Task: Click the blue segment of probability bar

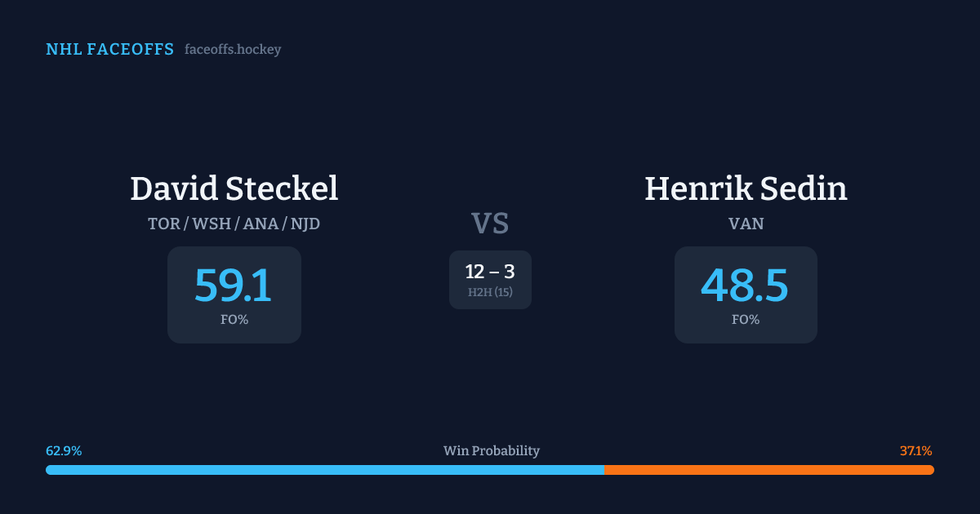Action: [324, 470]
